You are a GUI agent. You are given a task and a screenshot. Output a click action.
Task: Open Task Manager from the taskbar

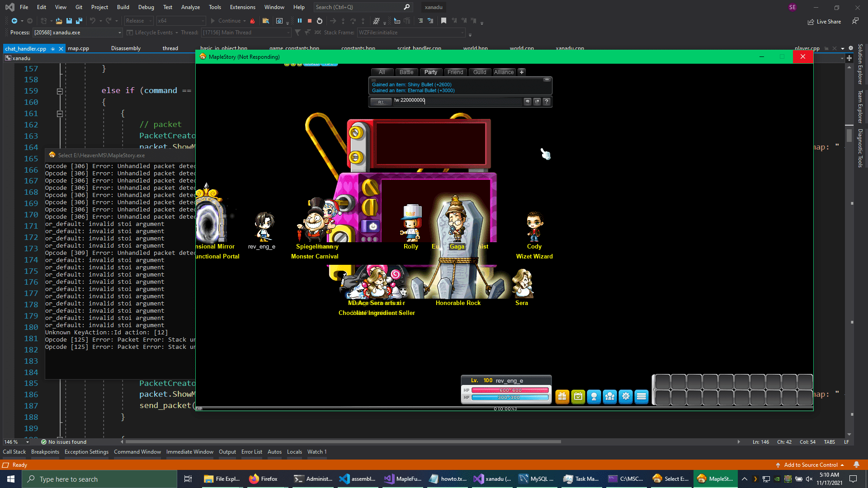(581, 479)
